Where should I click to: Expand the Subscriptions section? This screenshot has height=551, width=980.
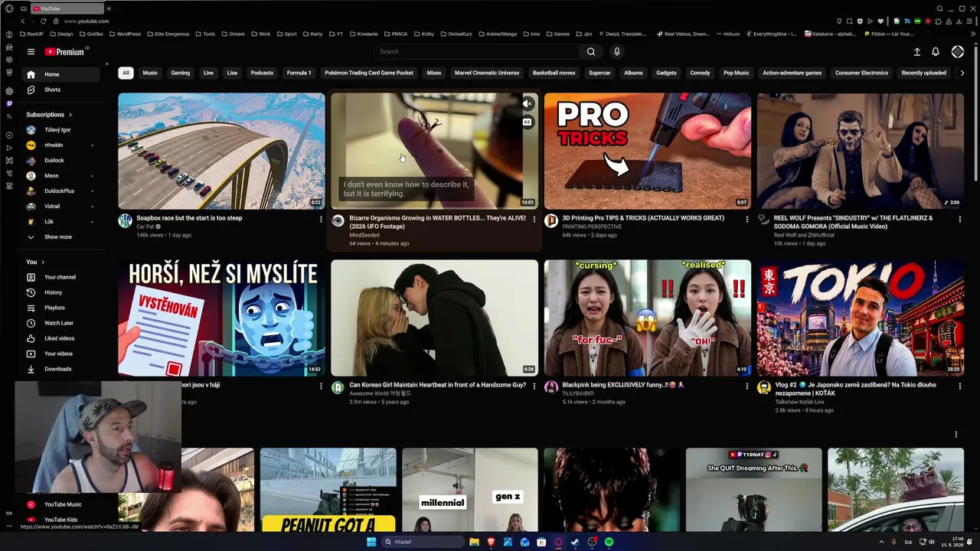point(50,115)
